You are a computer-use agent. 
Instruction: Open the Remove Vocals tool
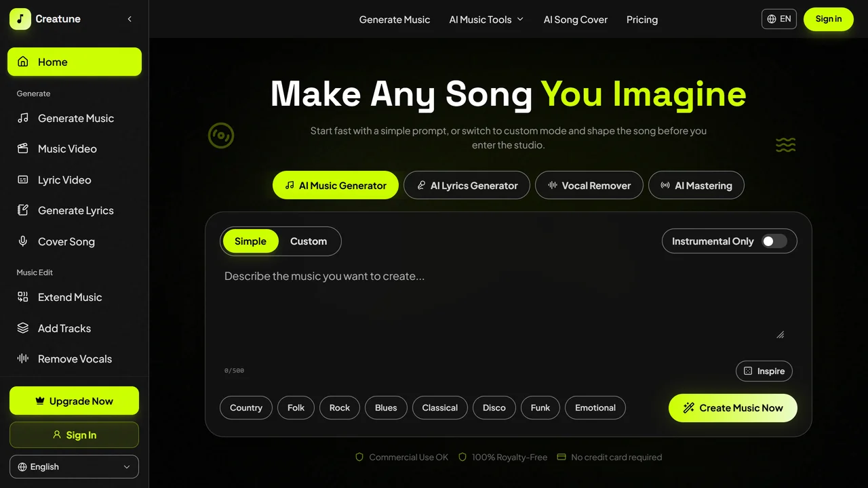(75, 359)
